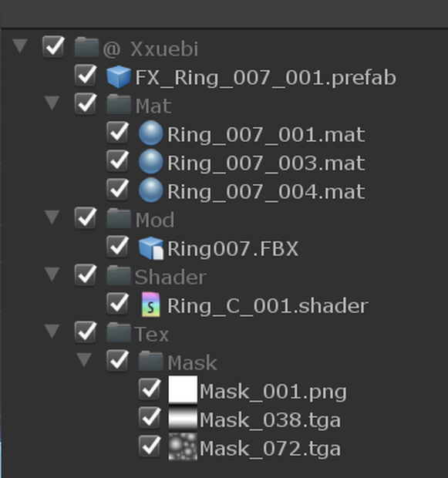Select the Mask_072.tga item label
Image resolution: width=448 pixels, height=478 pixels.
point(270,449)
